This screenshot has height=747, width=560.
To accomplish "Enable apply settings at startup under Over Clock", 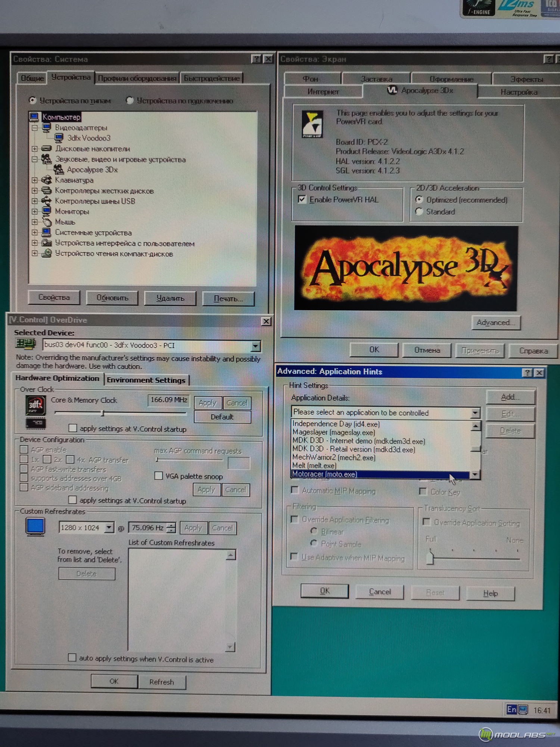I will [73, 428].
